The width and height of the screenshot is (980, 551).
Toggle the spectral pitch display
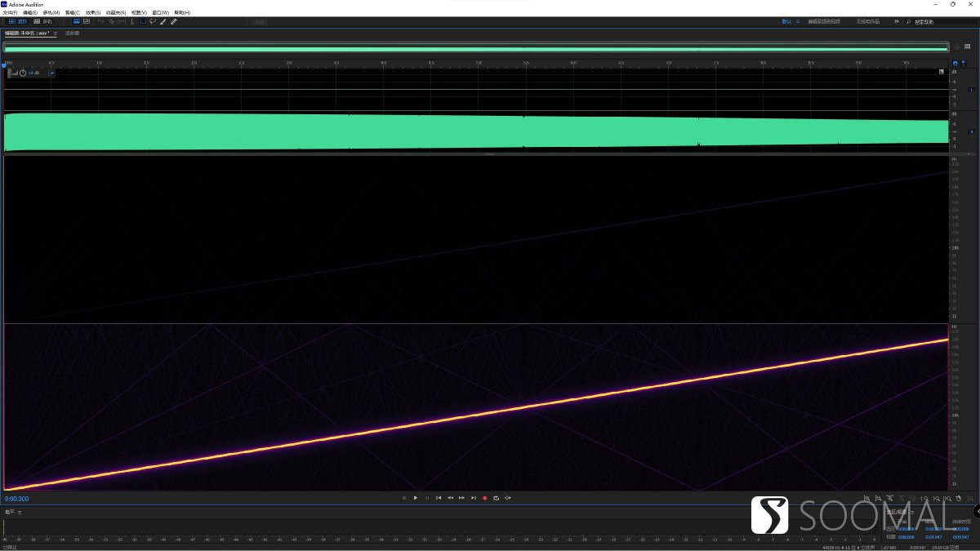(x=87, y=21)
